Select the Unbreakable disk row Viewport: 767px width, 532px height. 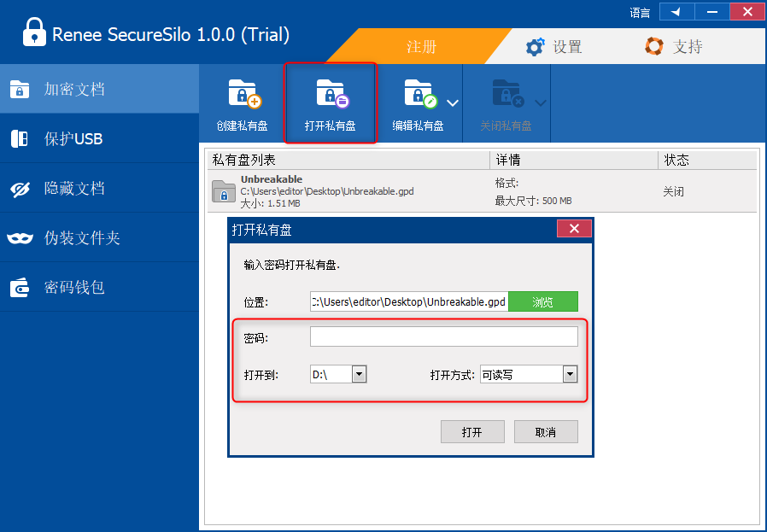click(x=482, y=191)
